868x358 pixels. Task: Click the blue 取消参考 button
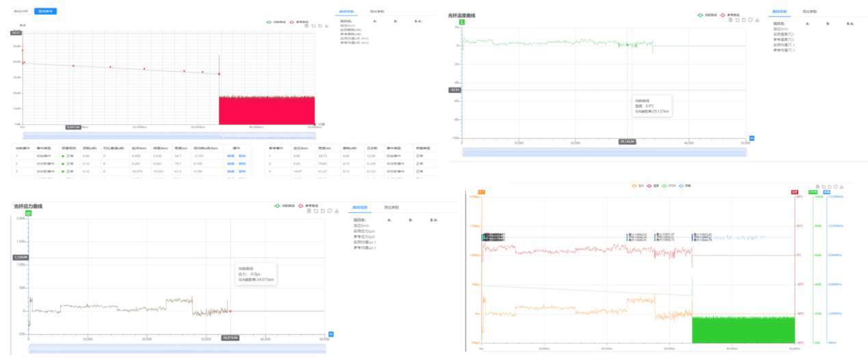point(47,12)
